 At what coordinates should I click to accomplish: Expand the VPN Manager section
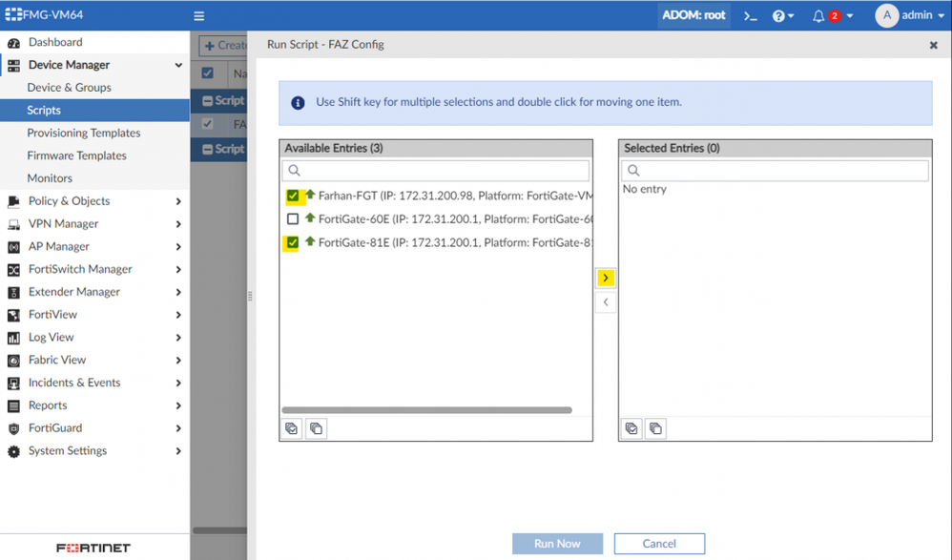[178, 224]
